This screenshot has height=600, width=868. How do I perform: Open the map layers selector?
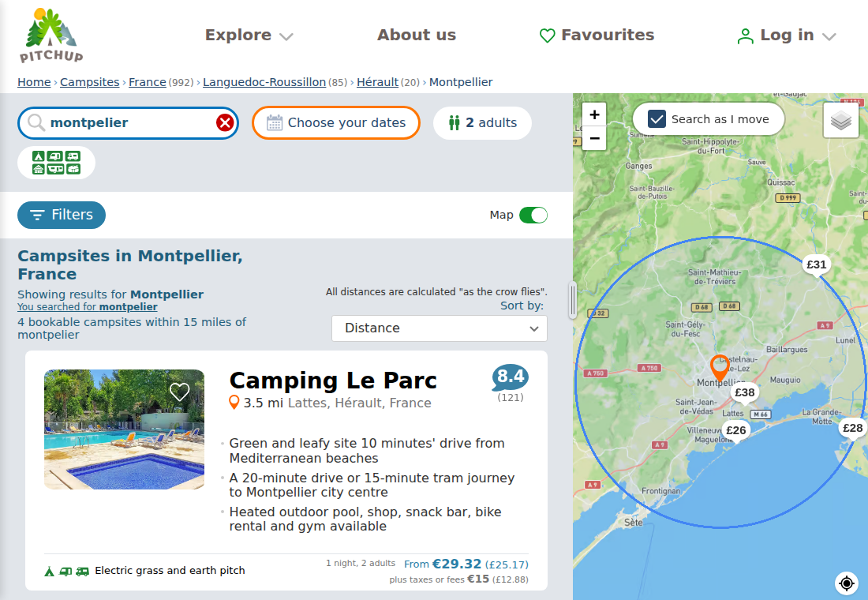[840, 120]
